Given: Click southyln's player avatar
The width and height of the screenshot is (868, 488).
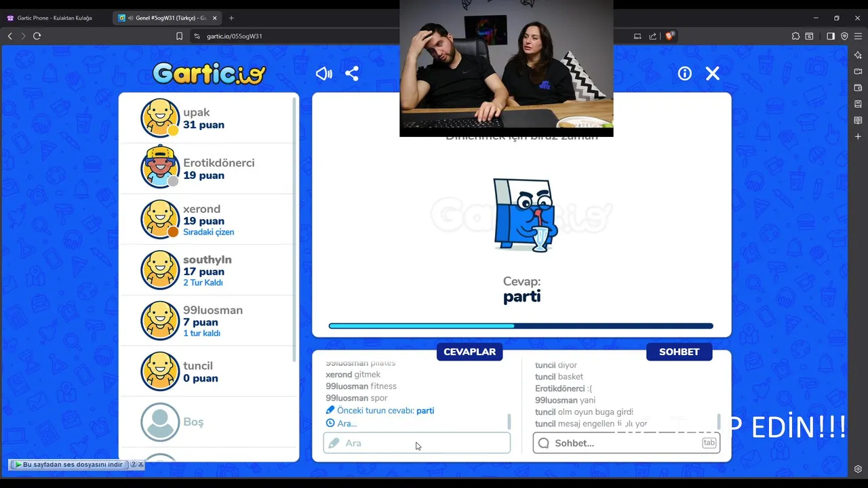Looking at the screenshot, I should pyautogui.click(x=160, y=270).
